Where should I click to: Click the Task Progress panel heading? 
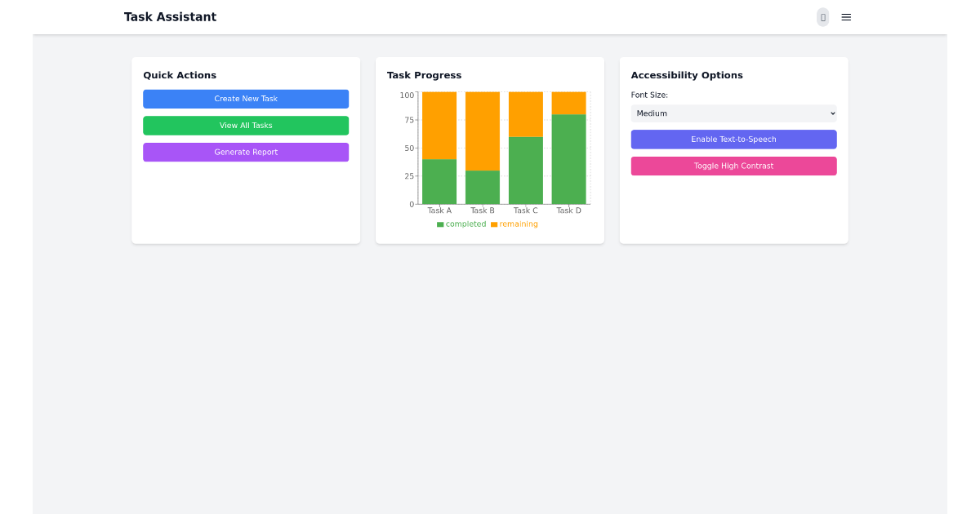[x=424, y=74]
